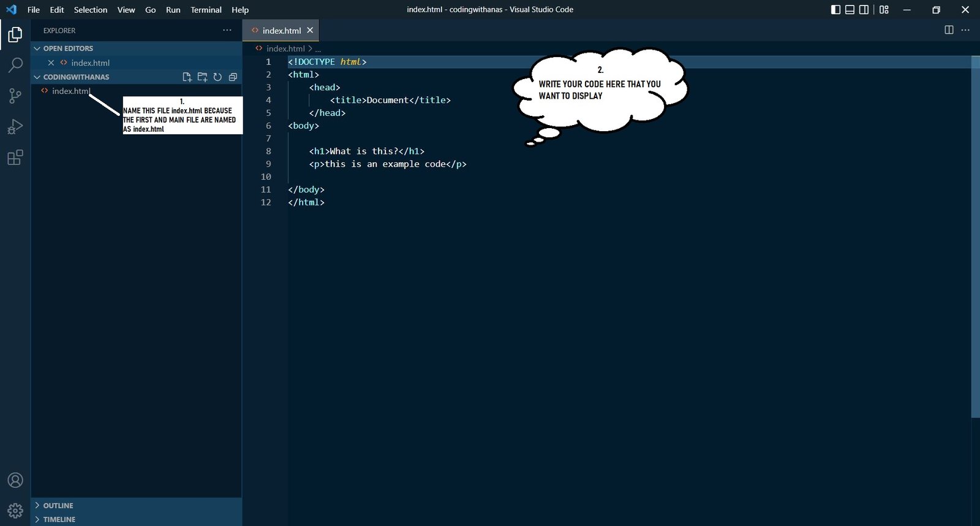Open the Help menu

click(240, 9)
